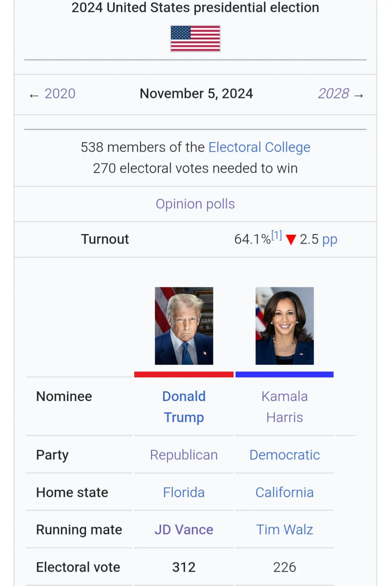Open the Republican party link
Screen dimensions: 392x586
click(184, 455)
